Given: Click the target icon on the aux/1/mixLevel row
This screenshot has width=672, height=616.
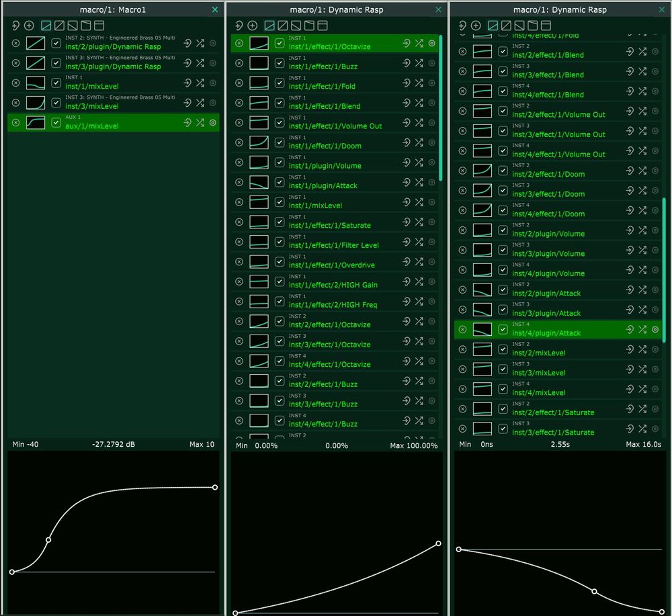Looking at the screenshot, I should coord(212,122).
